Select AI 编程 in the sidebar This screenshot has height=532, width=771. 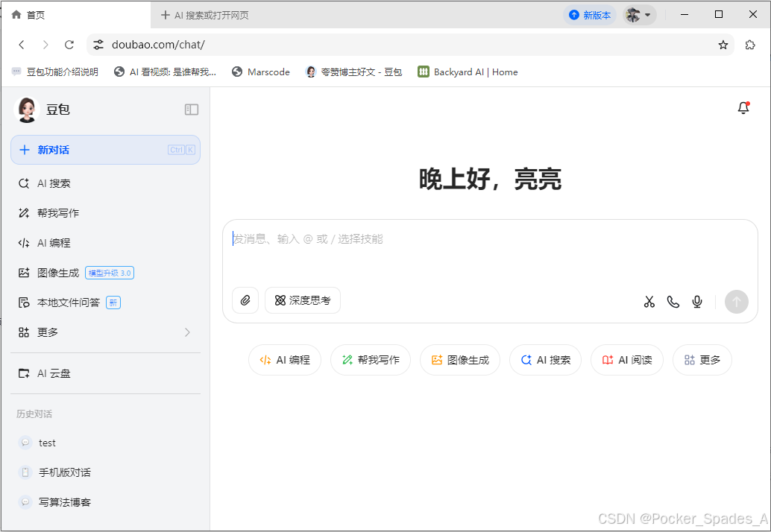pos(54,243)
